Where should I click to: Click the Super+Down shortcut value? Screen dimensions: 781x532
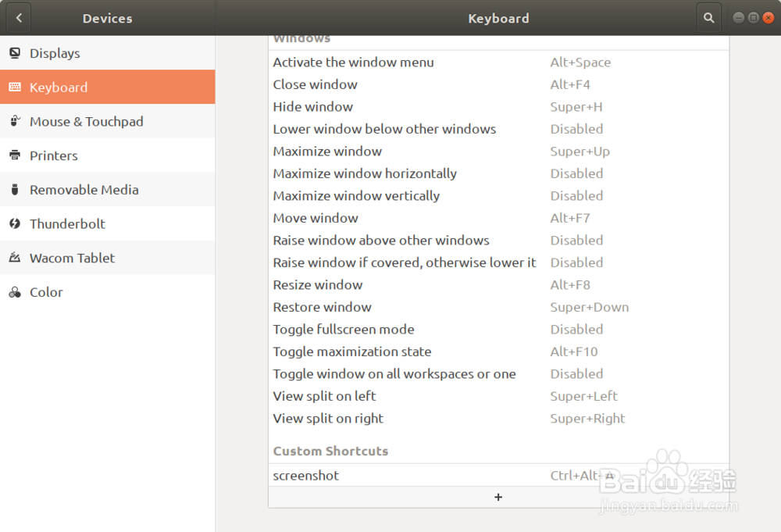(589, 307)
